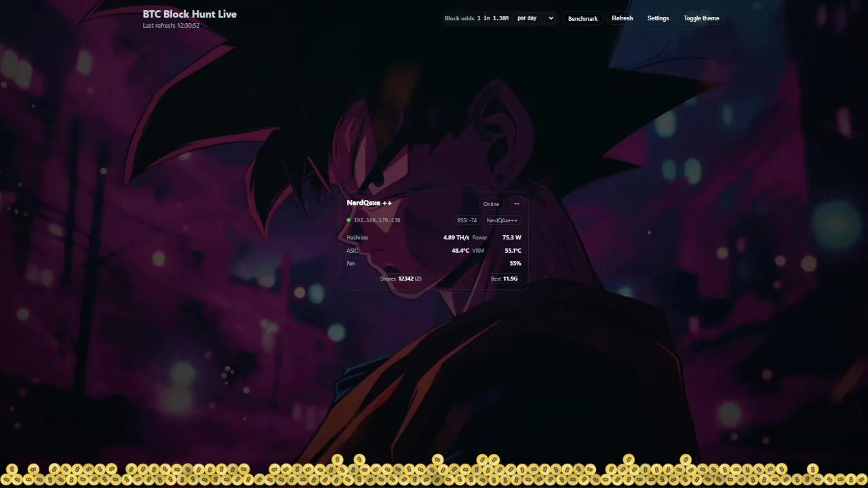
Task: Open the miner IP 192.168.178.138
Action: [377, 220]
